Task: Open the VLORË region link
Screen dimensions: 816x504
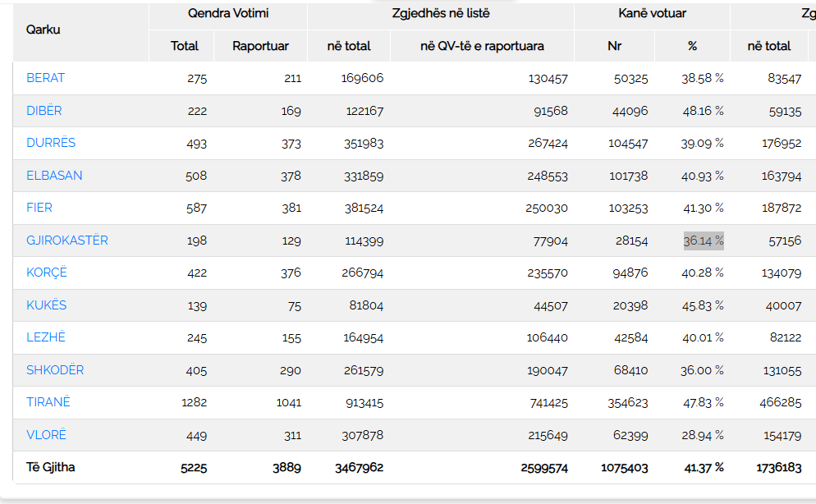Action: point(47,435)
